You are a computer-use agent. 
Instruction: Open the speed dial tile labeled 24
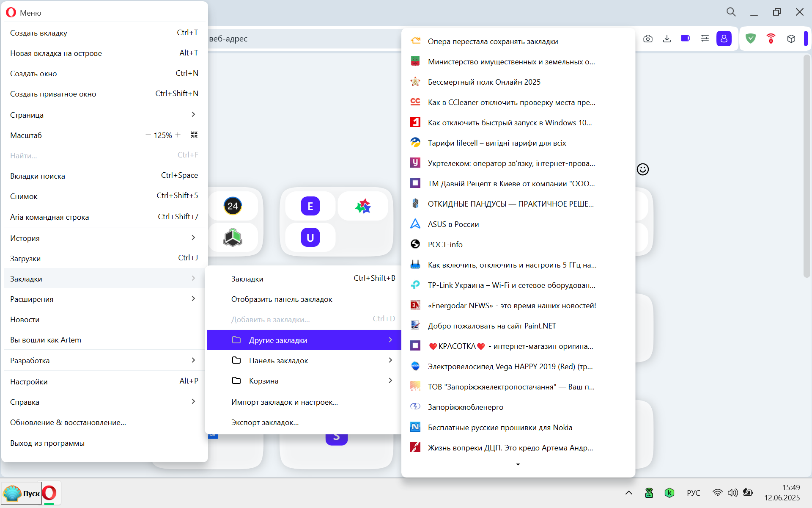(x=233, y=206)
